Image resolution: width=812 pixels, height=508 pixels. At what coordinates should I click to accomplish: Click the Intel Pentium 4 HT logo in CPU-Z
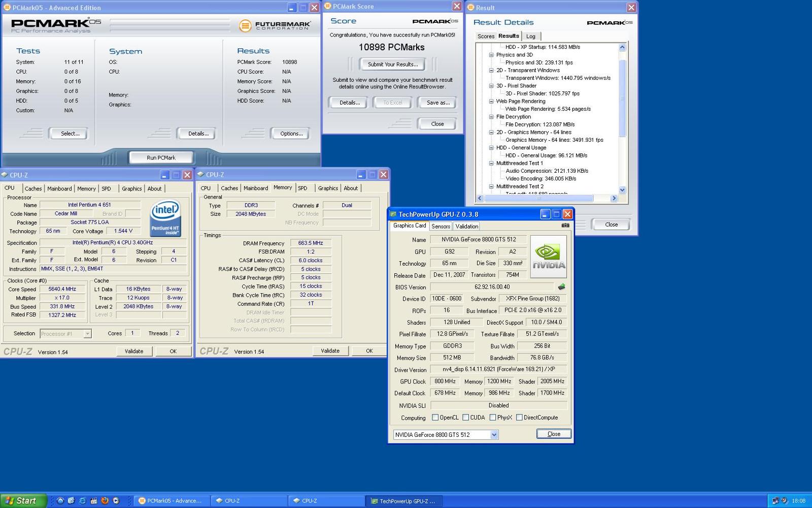(165, 219)
